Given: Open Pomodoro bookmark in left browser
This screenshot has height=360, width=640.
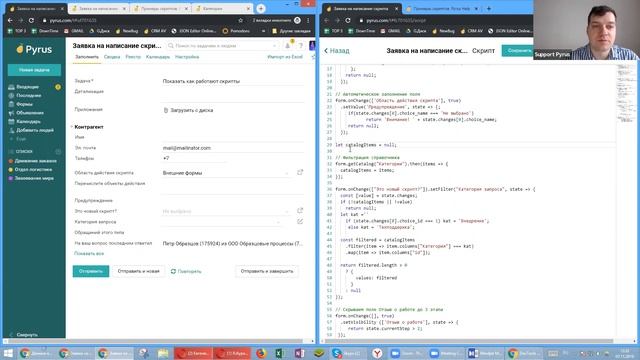Looking at the screenshot, I should pos(236,31).
